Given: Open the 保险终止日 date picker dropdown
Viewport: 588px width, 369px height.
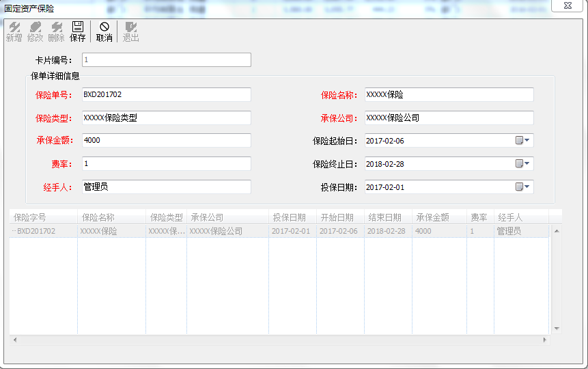Looking at the screenshot, I should 522,163.
